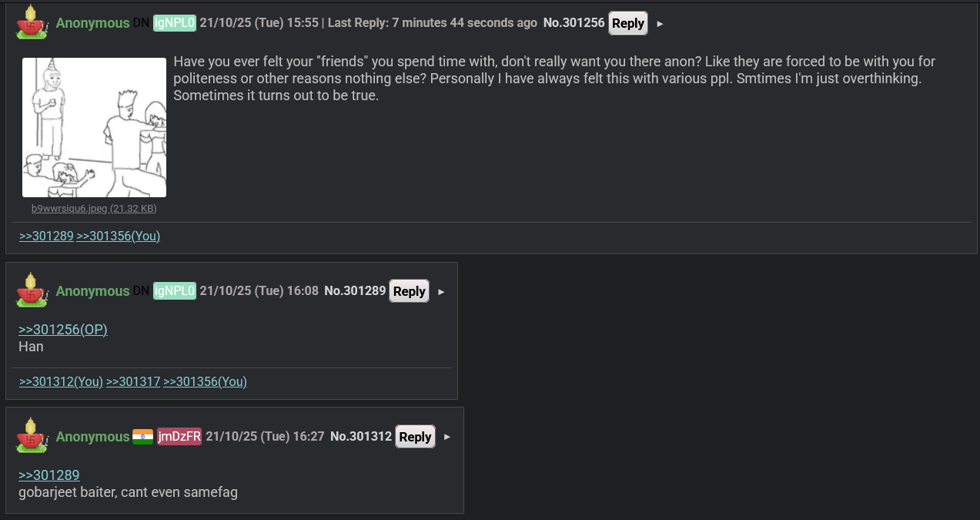Click the India flag icon on post 301312
The height and width of the screenshot is (520, 980).
pos(142,437)
